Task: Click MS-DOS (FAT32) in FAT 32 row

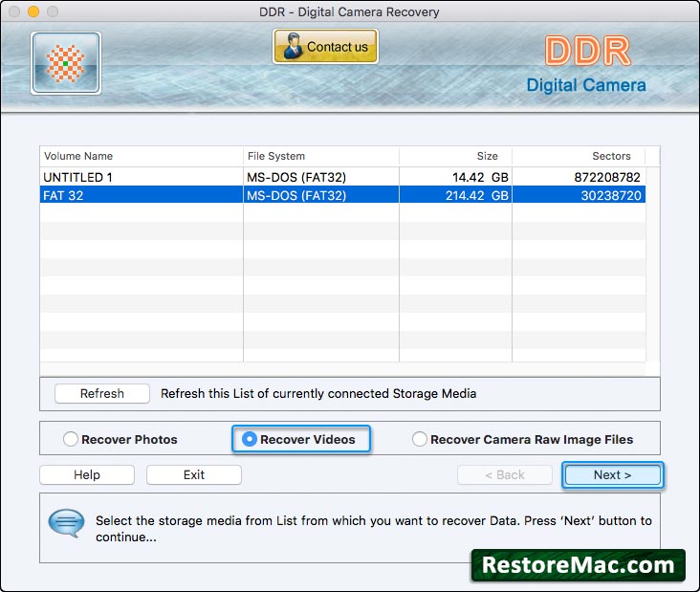Action: [x=296, y=195]
